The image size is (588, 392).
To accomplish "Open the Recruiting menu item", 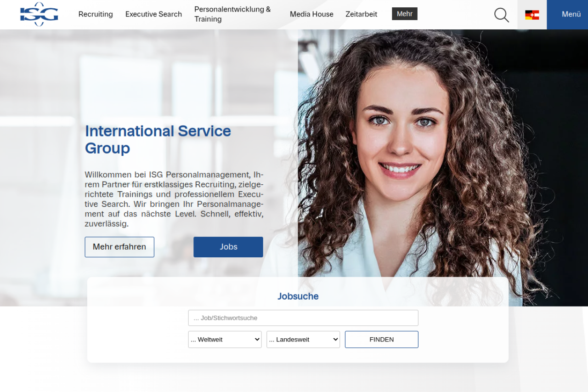I will [96, 14].
